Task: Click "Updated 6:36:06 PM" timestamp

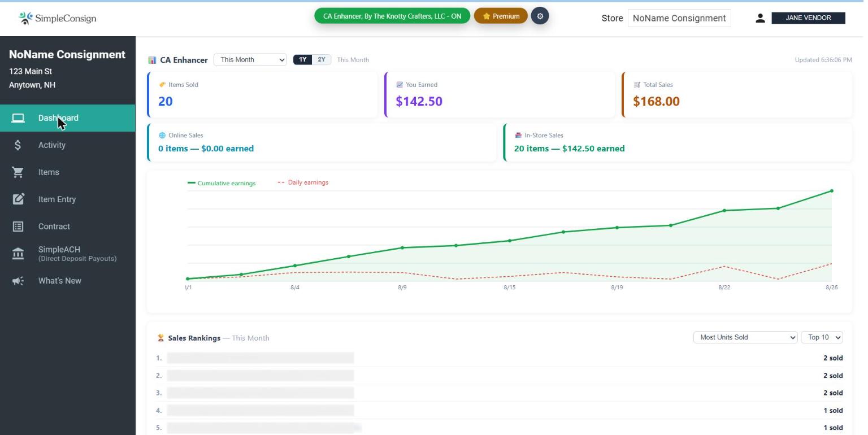Action: [x=823, y=60]
